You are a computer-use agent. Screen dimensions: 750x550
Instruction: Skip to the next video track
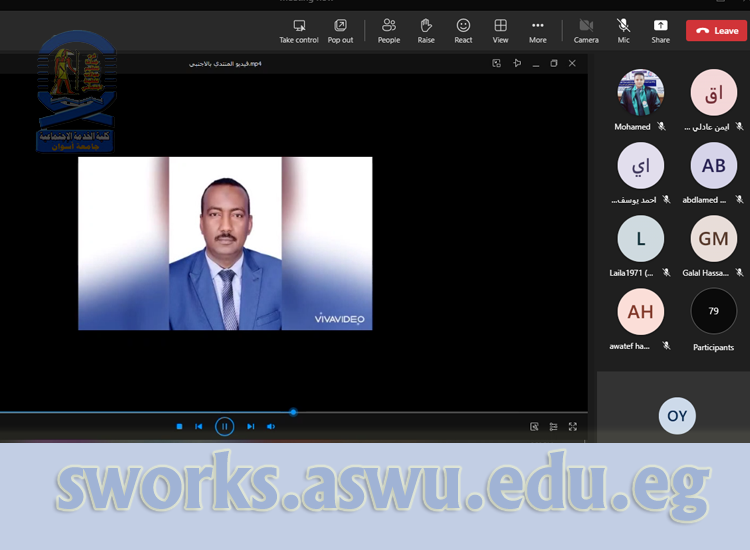(x=251, y=427)
